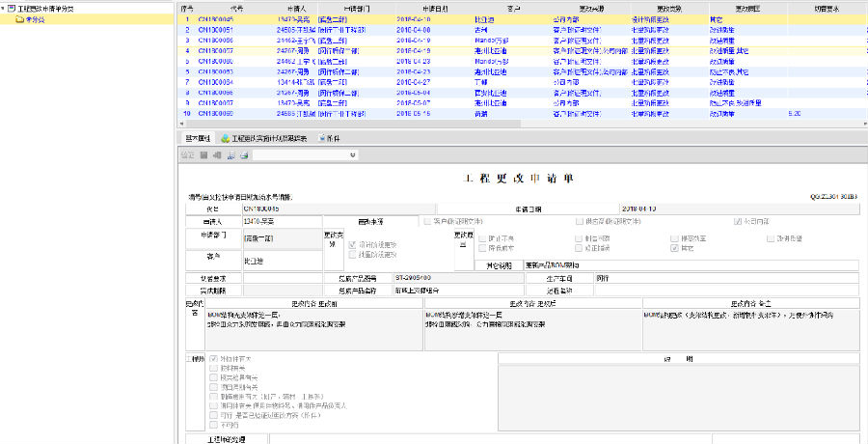
Task: Click the attachment tab icon
Action: [322, 138]
